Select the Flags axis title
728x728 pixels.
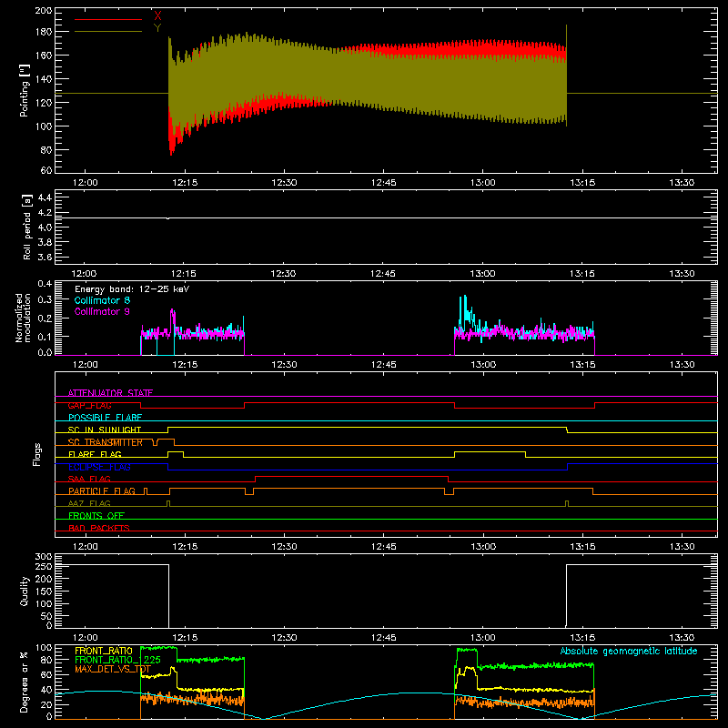(x=37, y=454)
